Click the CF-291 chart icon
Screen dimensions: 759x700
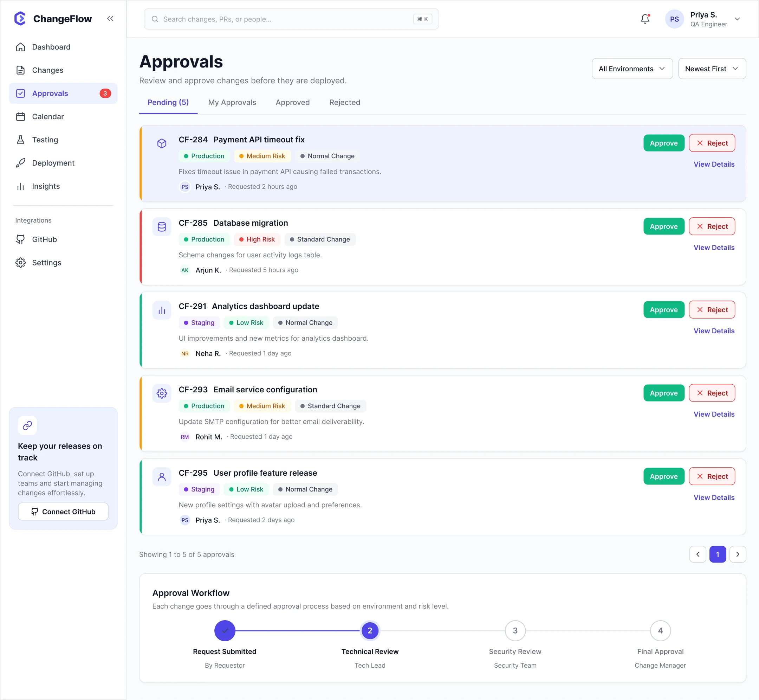click(162, 310)
